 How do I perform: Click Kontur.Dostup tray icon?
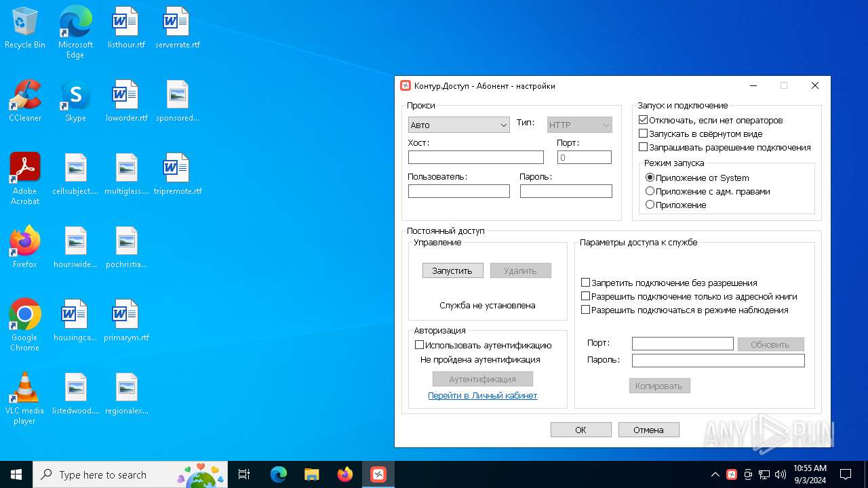pyautogui.click(x=732, y=474)
